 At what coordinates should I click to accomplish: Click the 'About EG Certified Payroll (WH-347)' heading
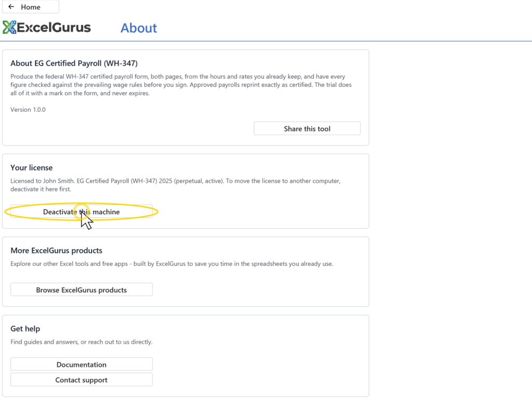click(74, 63)
